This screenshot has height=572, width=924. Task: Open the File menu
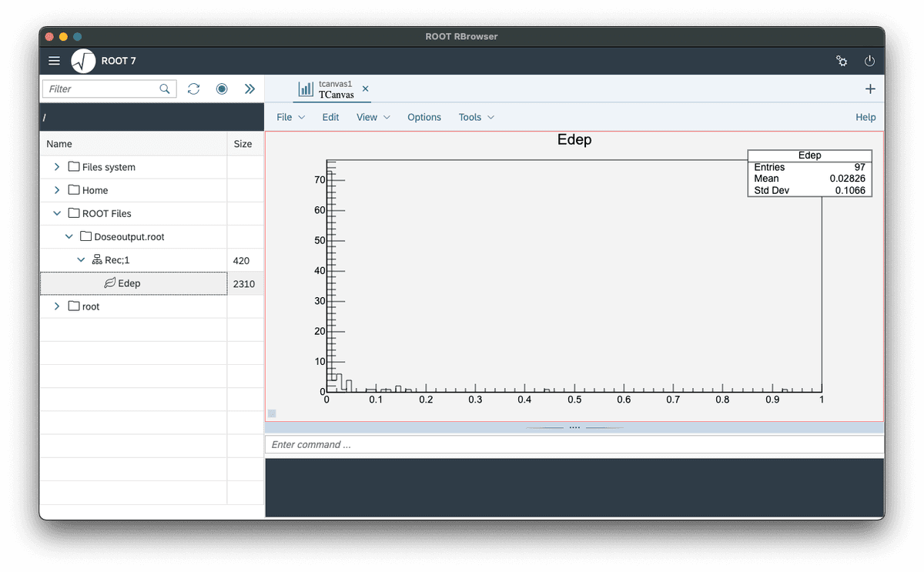pos(290,117)
